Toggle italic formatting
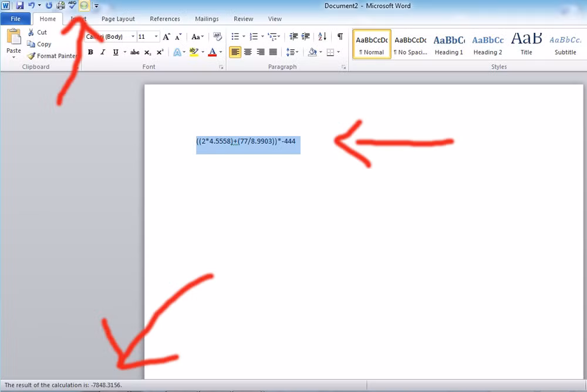This screenshot has height=392, width=587. (x=103, y=52)
